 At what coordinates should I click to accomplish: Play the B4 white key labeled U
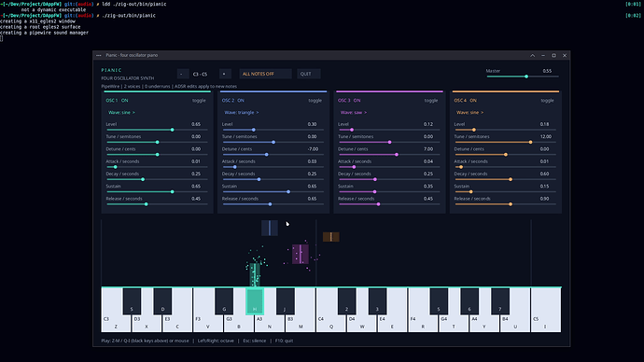(x=515, y=325)
